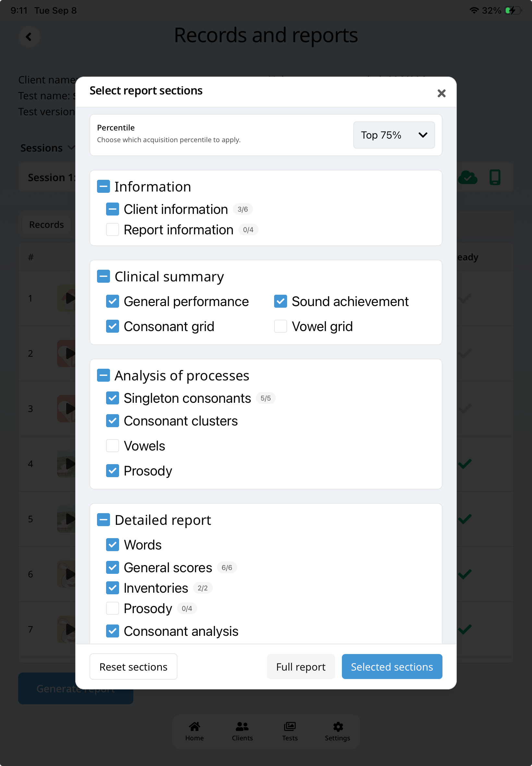Click the cloud upload status icon
This screenshot has width=532, height=766.
[x=468, y=178]
